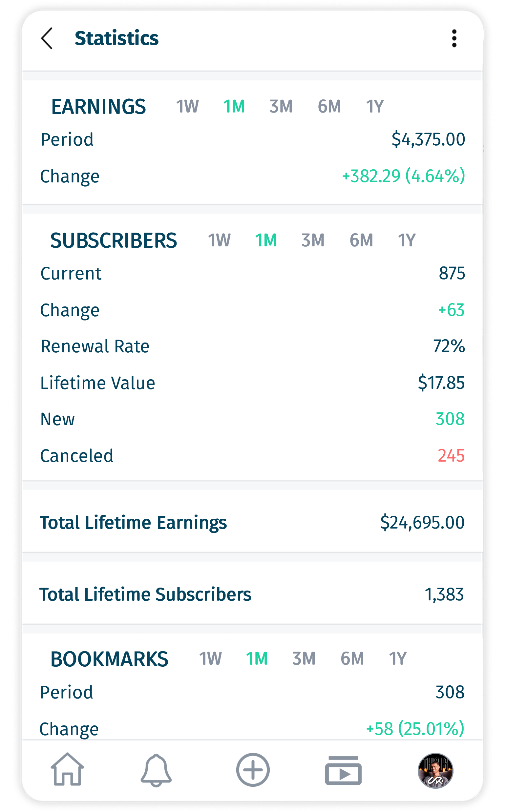Show Bookmarks for 6M

[352, 658]
